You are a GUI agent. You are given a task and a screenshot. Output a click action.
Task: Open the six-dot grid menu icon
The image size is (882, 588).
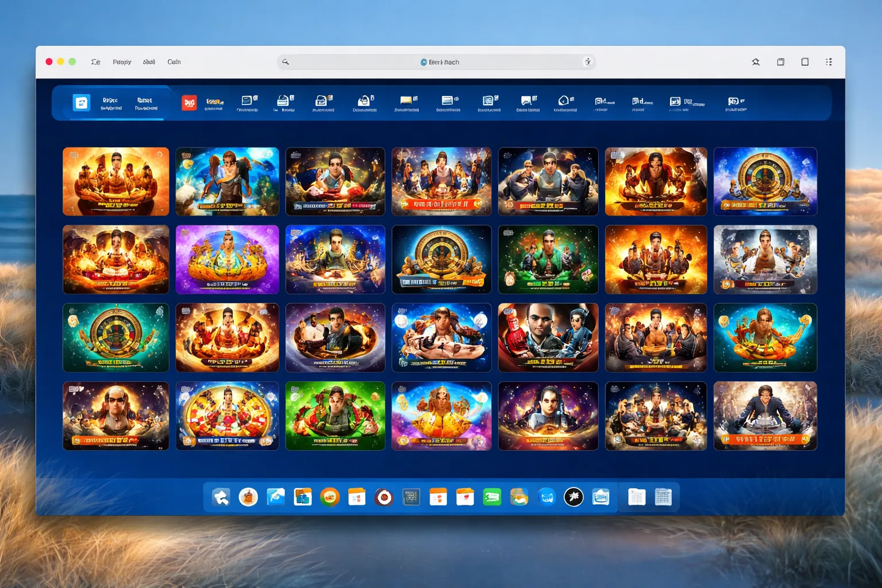tap(829, 62)
